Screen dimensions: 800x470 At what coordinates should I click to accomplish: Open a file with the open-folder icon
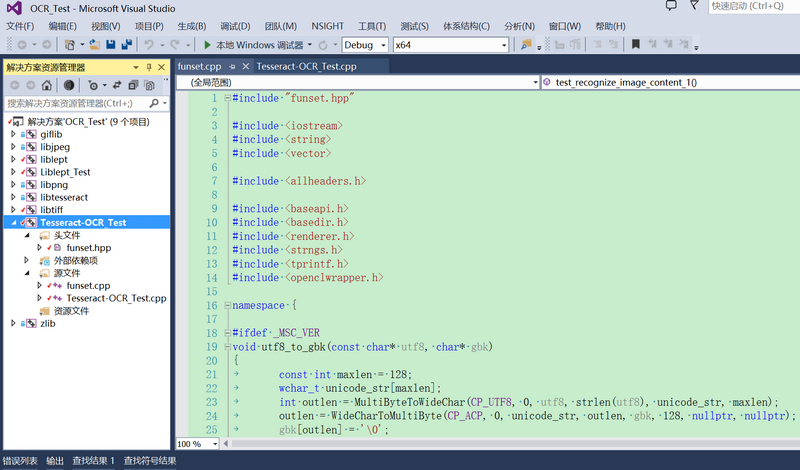tap(95, 45)
